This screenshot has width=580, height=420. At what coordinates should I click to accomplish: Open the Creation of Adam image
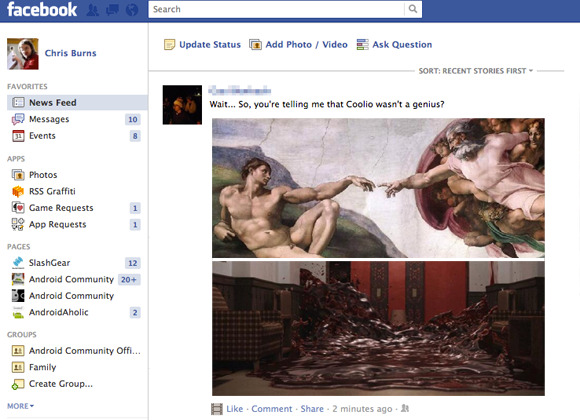378,188
